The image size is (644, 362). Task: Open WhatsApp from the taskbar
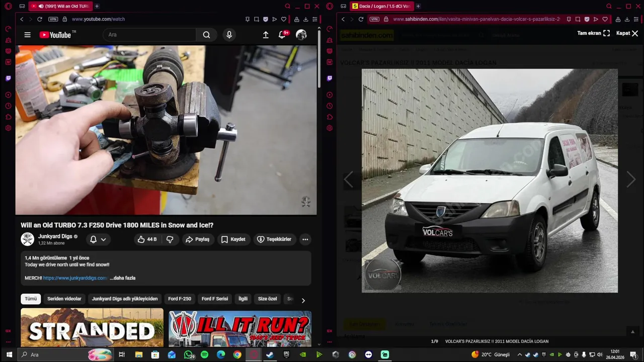pyautogui.click(x=189, y=354)
